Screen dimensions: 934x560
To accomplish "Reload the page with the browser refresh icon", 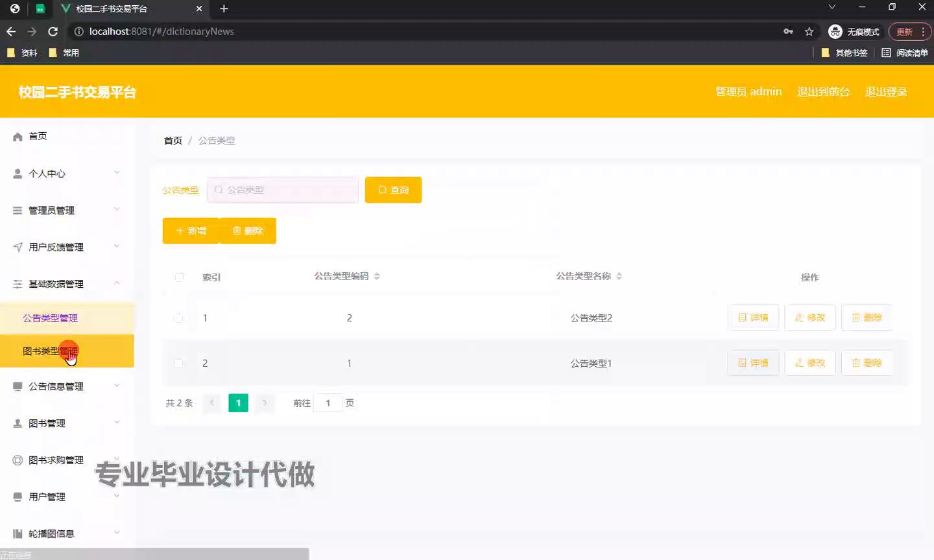I will click(53, 32).
